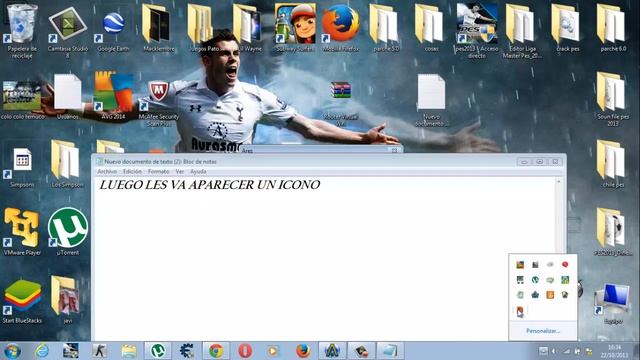This screenshot has width=640, height=360.
Task: Open the parche 5.0 folder
Action: [x=386, y=29]
